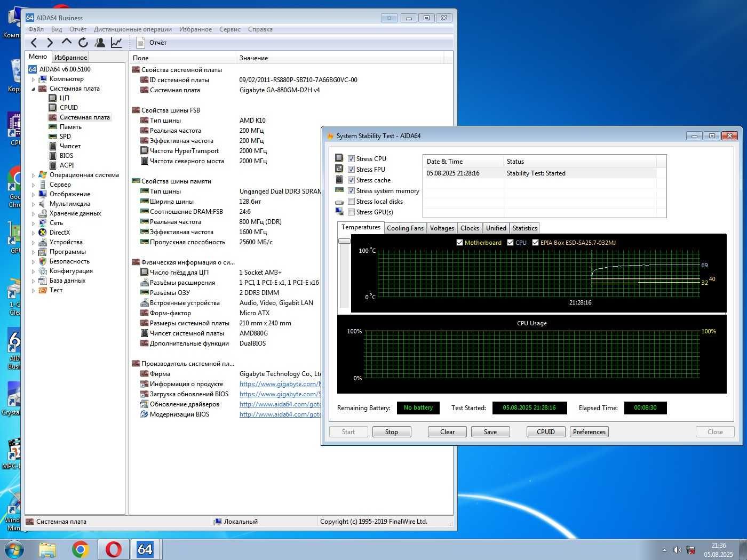Switch to AIDA64 taskbar button
The width and height of the screenshot is (747, 560).
tap(145, 549)
